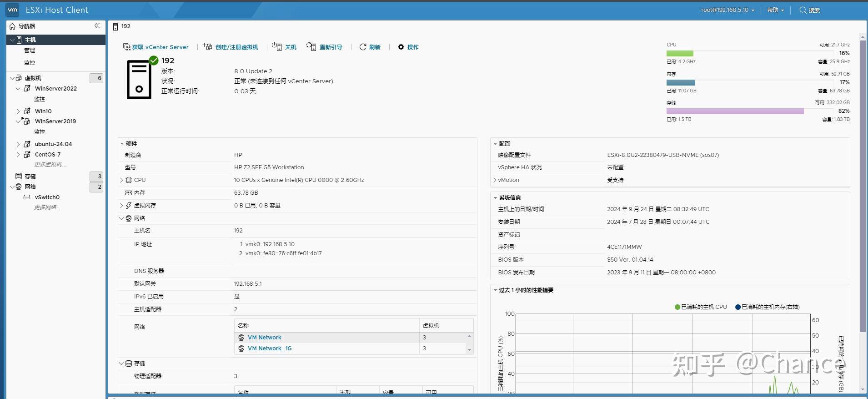Screen dimensions: 868x399
Task: Click the WinServer2022 VM icon
Action: pyautogui.click(x=27, y=88)
